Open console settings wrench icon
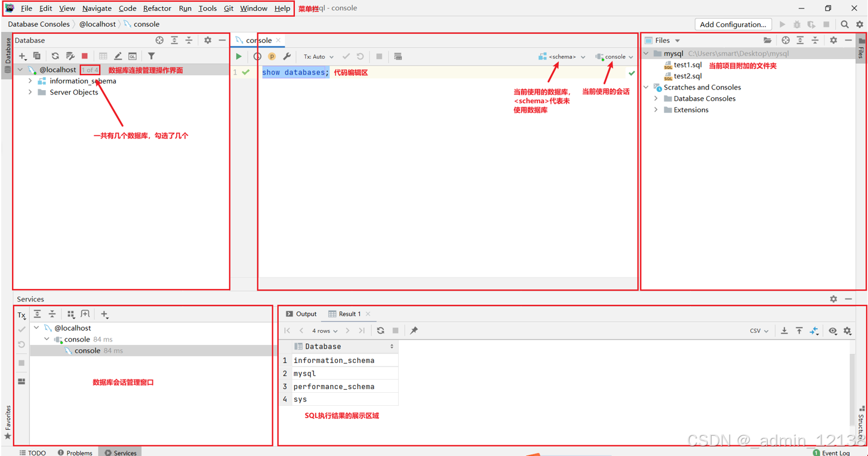 coord(287,56)
